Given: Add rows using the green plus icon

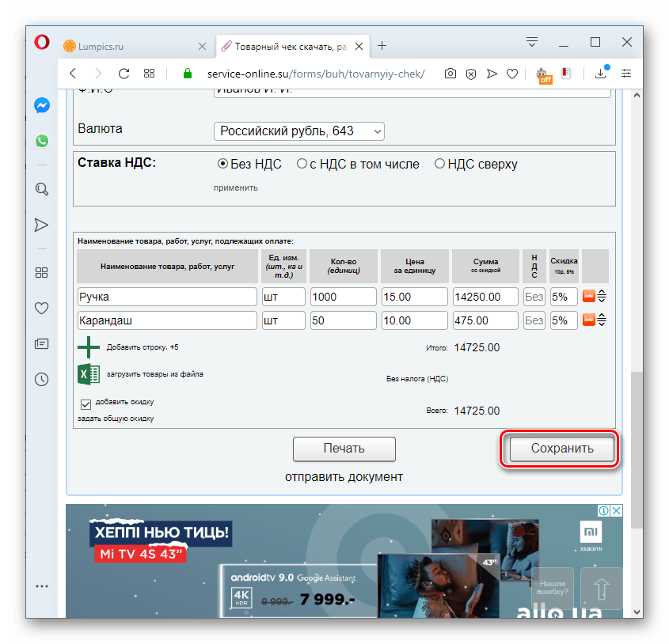Looking at the screenshot, I should tap(88, 347).
